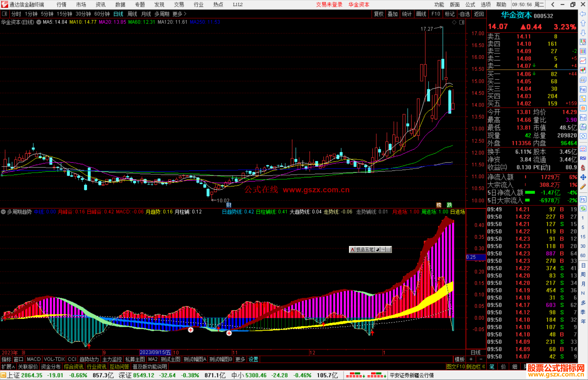Click the four-way move arrows icon
This screenshot has width=588, height=380.
tap(583, 177)
